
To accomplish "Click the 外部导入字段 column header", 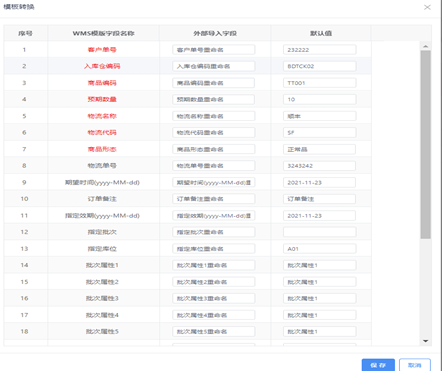I will point(215,33).
